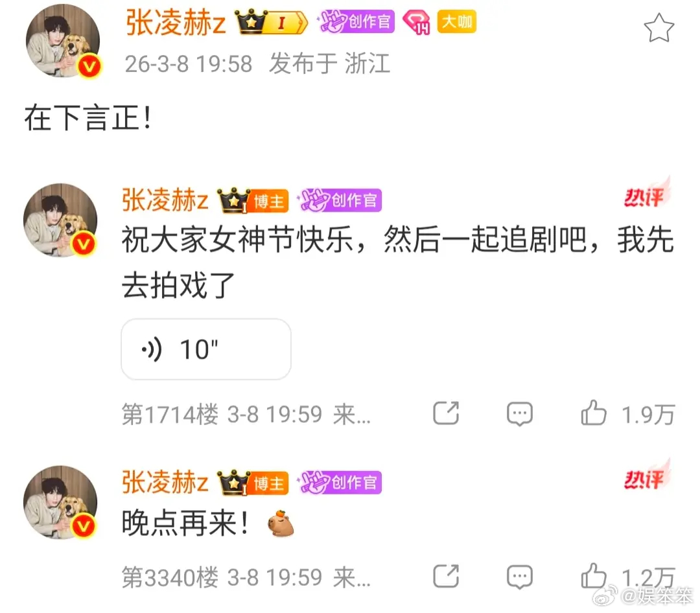The width and height of the screenshot is (700, 613).
Task: Play the 10-second voice message
Action: pos(206,349)
